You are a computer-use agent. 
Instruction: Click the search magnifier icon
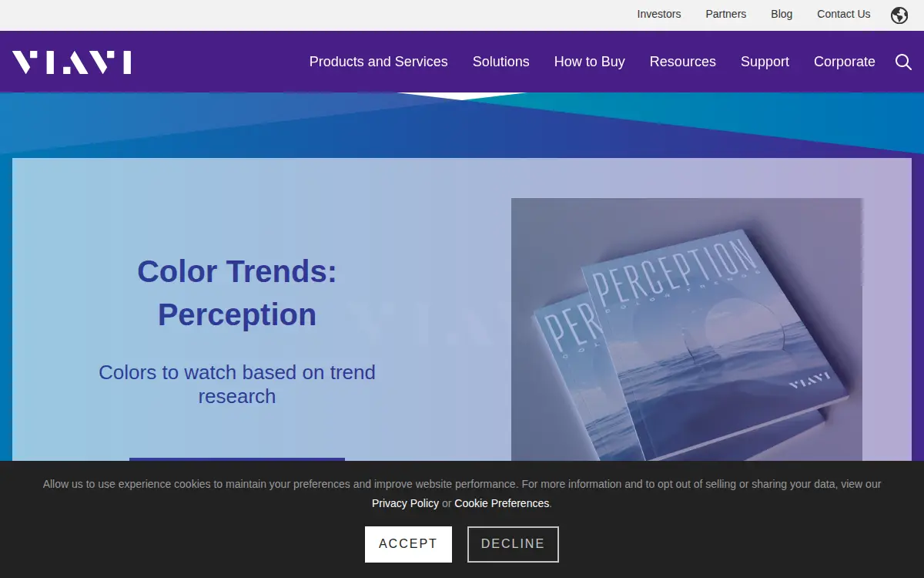[x=904, y=62]
